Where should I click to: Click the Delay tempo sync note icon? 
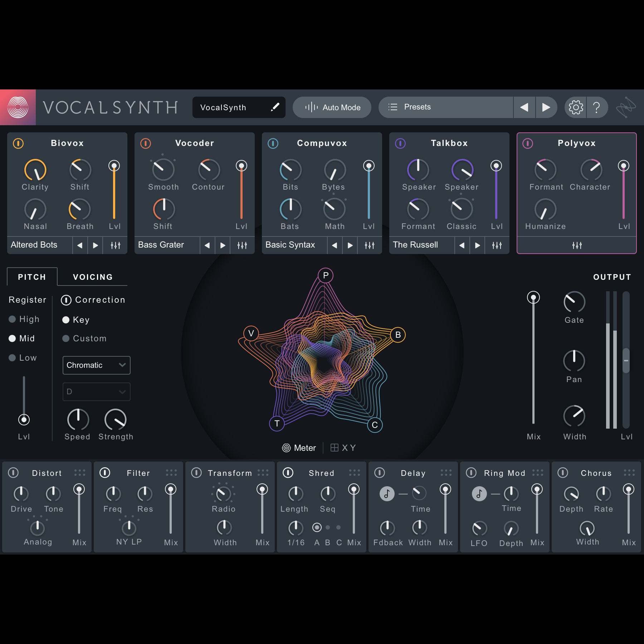(x=387, y=494)
